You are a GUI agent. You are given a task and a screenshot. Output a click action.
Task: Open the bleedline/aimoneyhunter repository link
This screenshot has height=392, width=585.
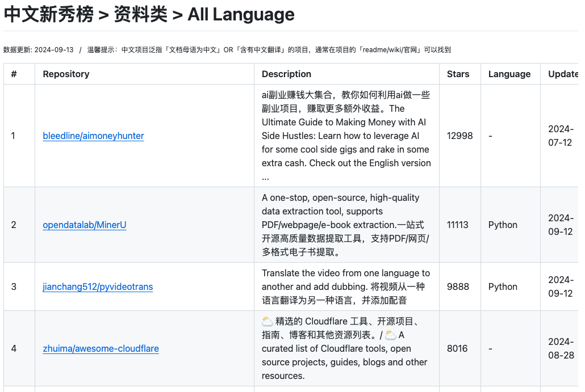click(93, 136)
